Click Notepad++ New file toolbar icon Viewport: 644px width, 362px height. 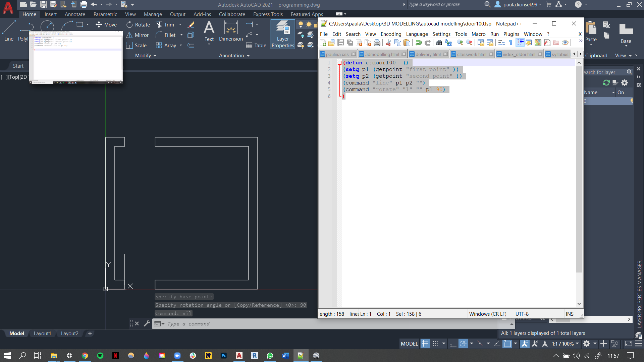click(323, 43)
